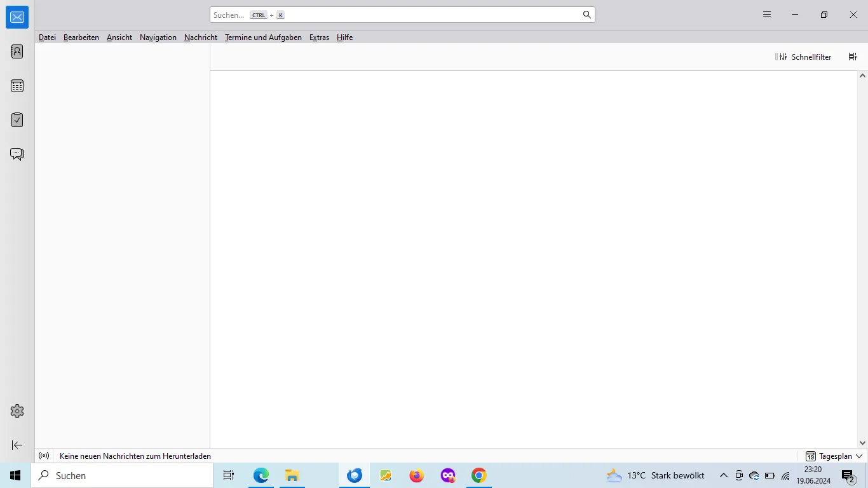The image size is (868, 488).
Task: Switch to the Calendar space
Action: (17, 86)
